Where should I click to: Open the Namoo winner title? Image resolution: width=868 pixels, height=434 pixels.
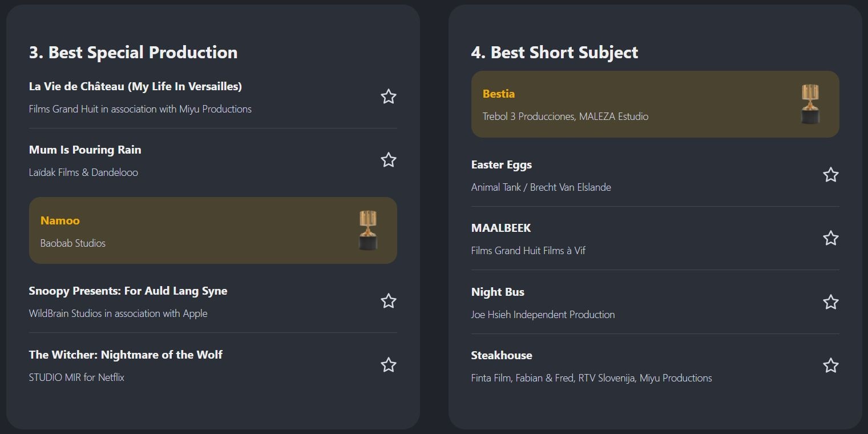[x=60, y=220]
